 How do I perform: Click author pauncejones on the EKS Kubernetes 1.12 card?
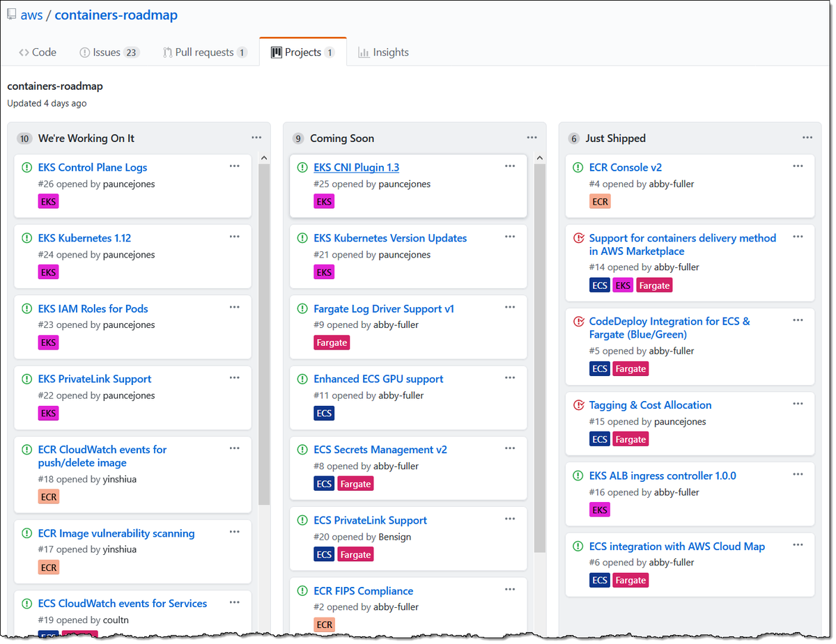[129, 255]
